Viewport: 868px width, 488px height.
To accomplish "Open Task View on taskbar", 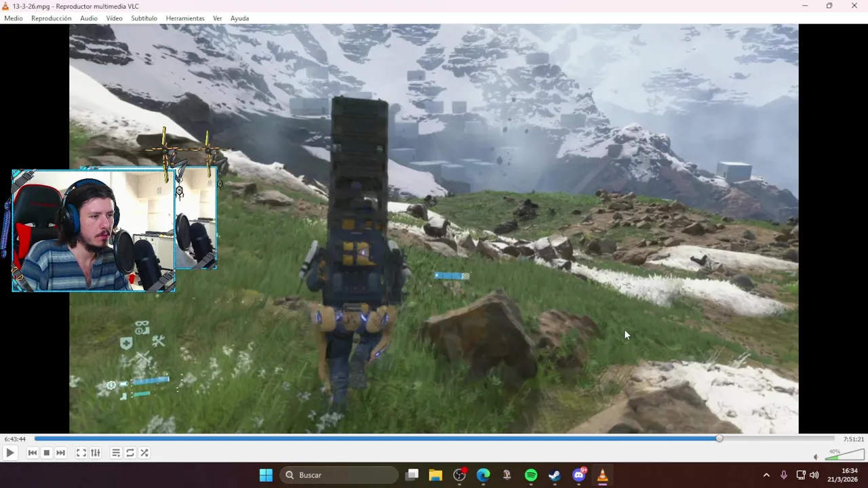I will [412, 475].
